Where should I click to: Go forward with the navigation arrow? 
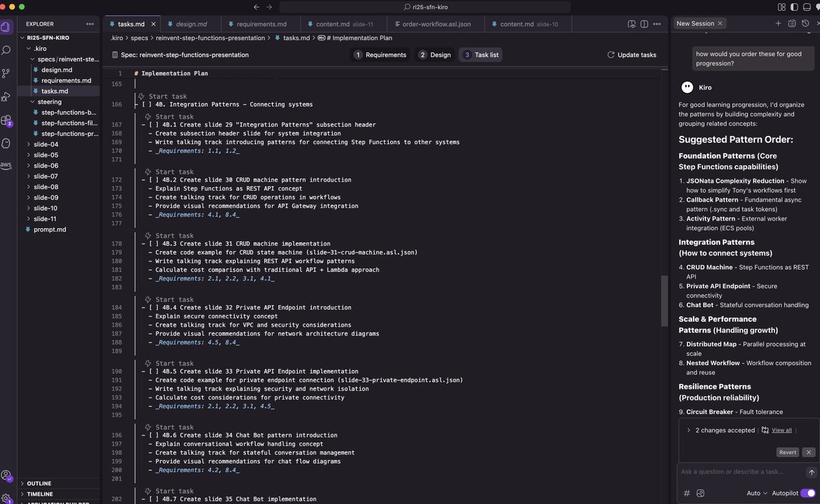269,6
